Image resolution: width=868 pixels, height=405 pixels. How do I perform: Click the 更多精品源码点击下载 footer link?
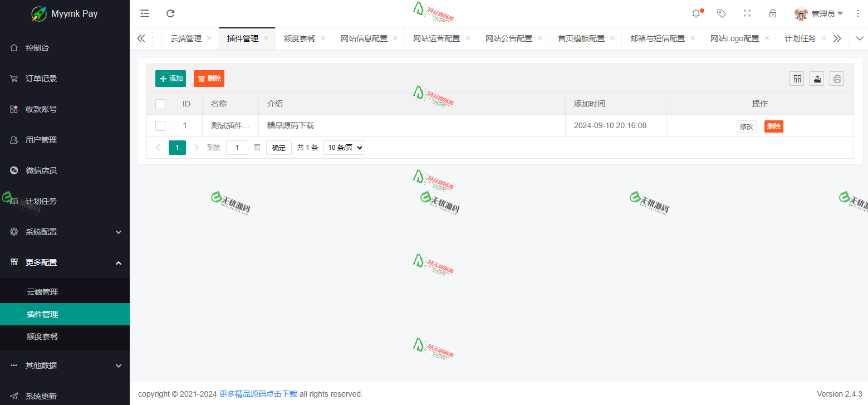tap(257, 394)
